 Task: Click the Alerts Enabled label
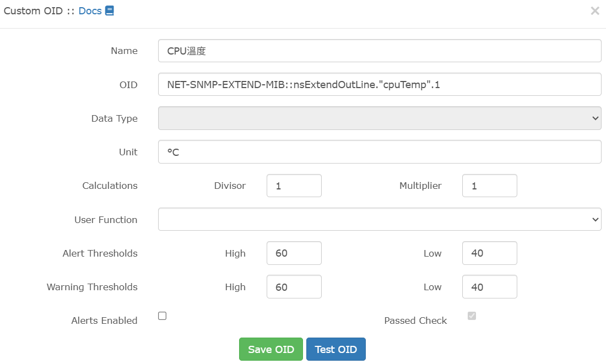click(104, 320)
